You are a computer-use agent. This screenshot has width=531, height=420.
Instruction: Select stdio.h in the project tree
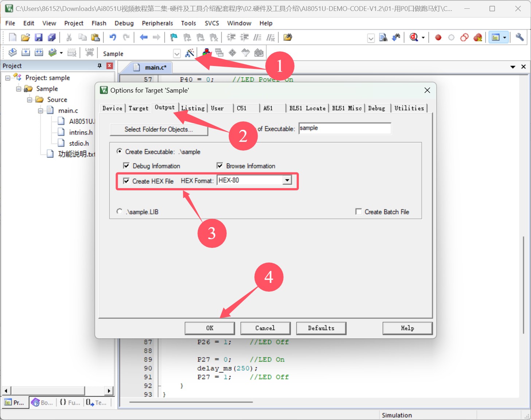[x=79, y=143]
